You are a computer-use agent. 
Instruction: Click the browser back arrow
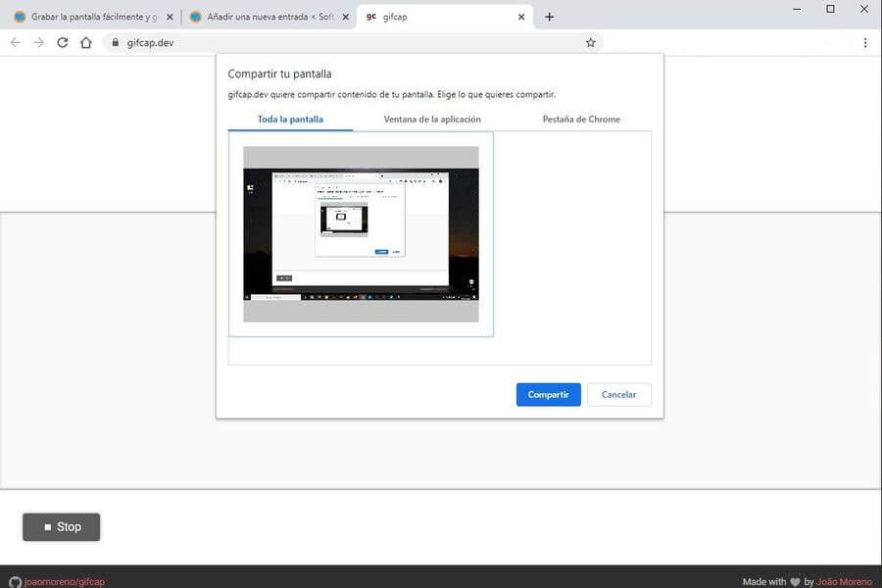[15, 43]
